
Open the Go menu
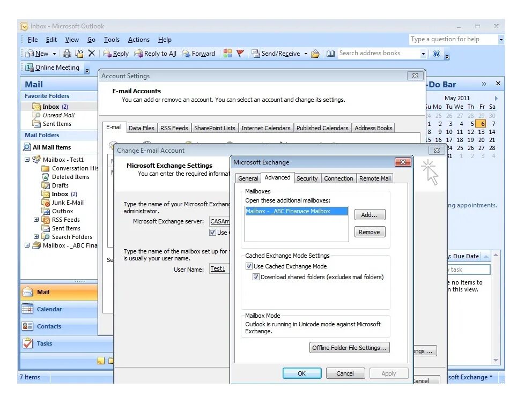tap(91, 40)
